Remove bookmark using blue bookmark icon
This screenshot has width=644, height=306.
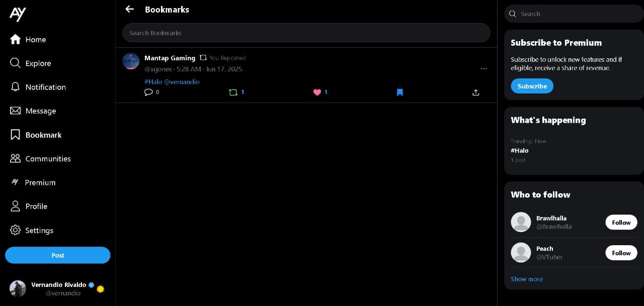click(x=400, y=92)
